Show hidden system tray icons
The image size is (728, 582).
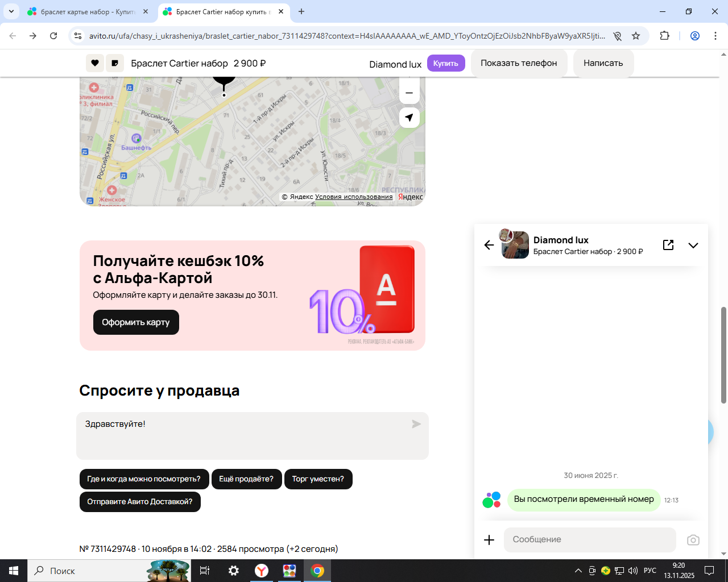tap(578, 571)
